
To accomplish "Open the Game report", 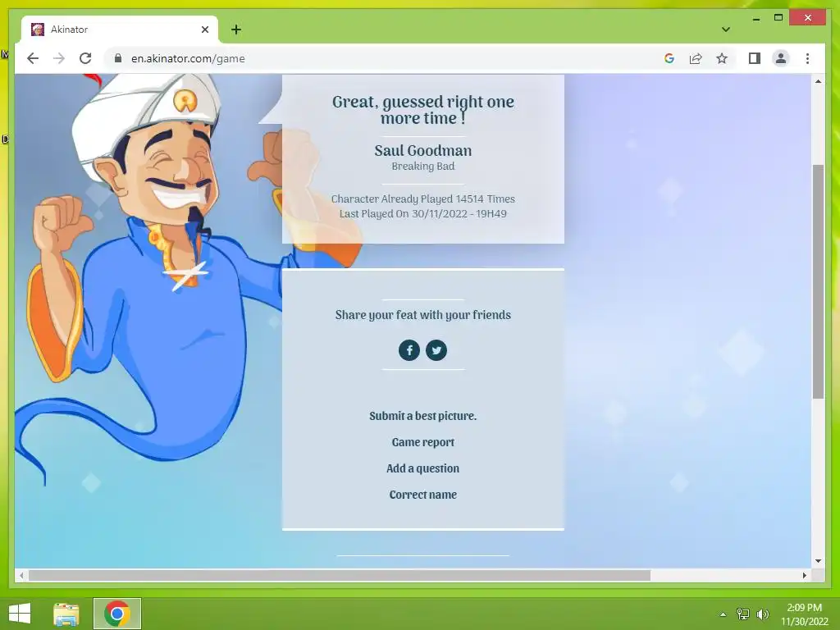I will [x=422, y=442].
